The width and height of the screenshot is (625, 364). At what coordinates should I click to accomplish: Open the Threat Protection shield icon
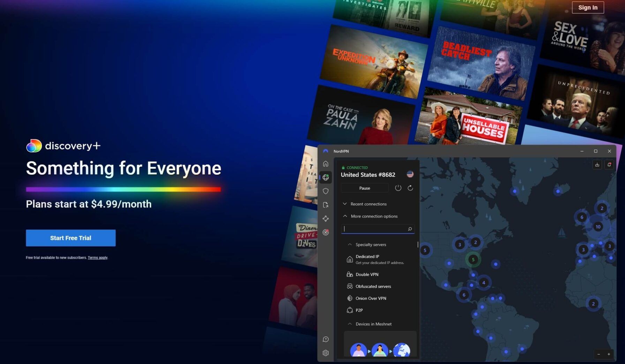coord(325,191)
